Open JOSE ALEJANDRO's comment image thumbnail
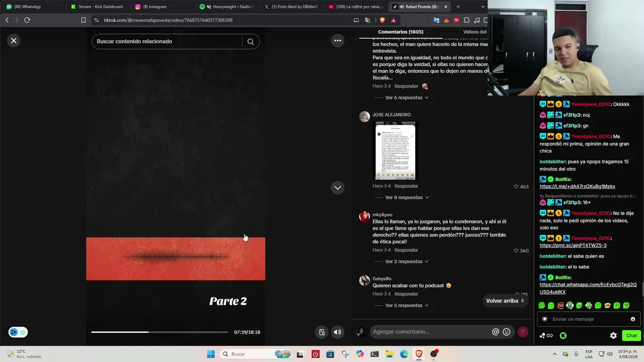 395,151
